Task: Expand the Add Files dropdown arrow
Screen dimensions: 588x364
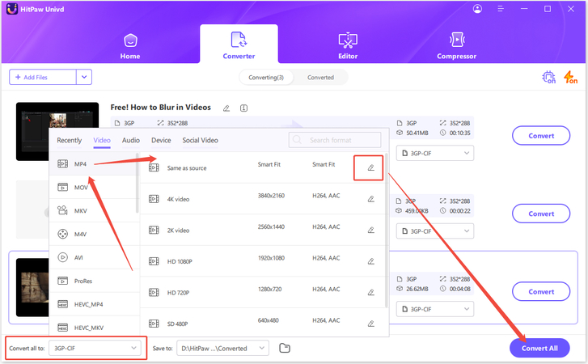Action: [x=84, y=77]
